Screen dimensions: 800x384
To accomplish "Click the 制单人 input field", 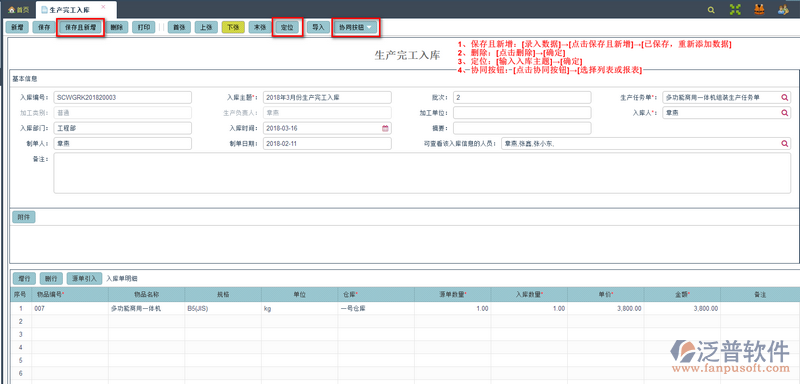I will coord(122,144).
